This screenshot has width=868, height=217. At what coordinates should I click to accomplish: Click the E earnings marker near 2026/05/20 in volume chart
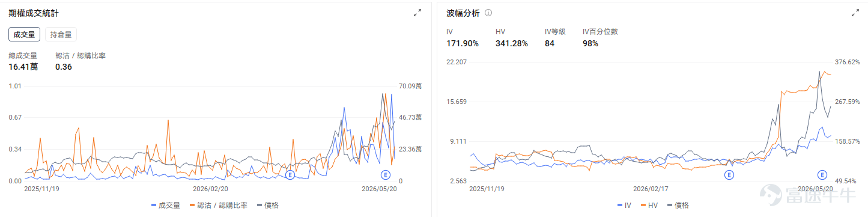click(386, 175)
